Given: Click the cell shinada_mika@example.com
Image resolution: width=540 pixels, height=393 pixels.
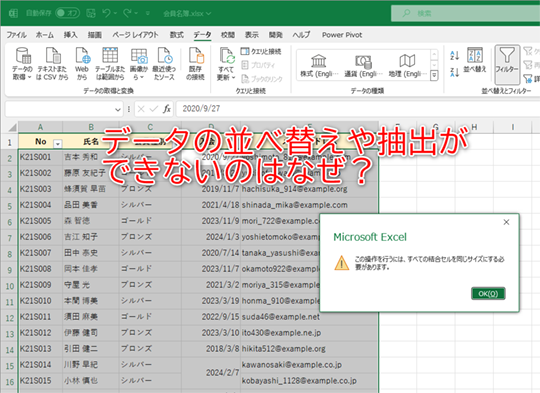Looking at the screenshot, I should click(309, 205).
